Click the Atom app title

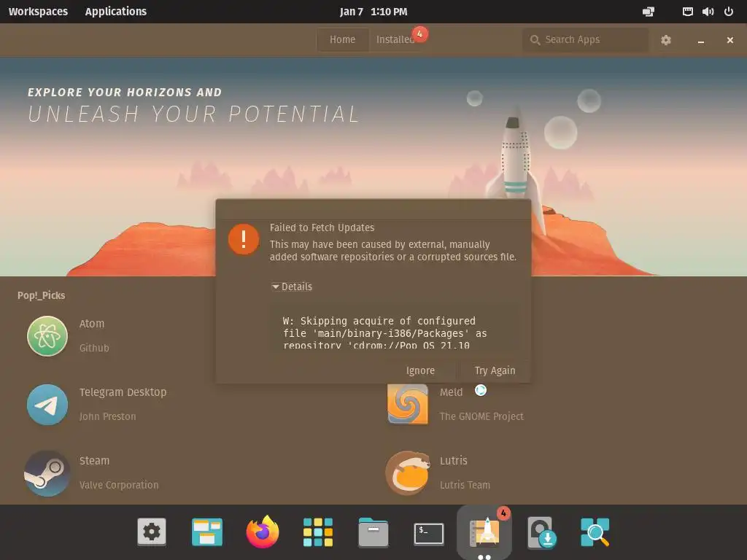pyautogui.click(x=91, y=323)
